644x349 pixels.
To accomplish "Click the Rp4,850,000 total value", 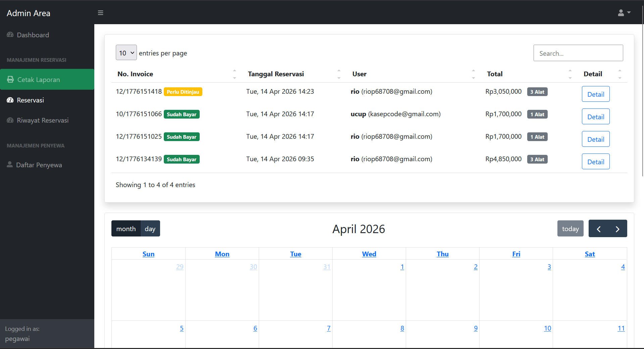I will point(503,159).
